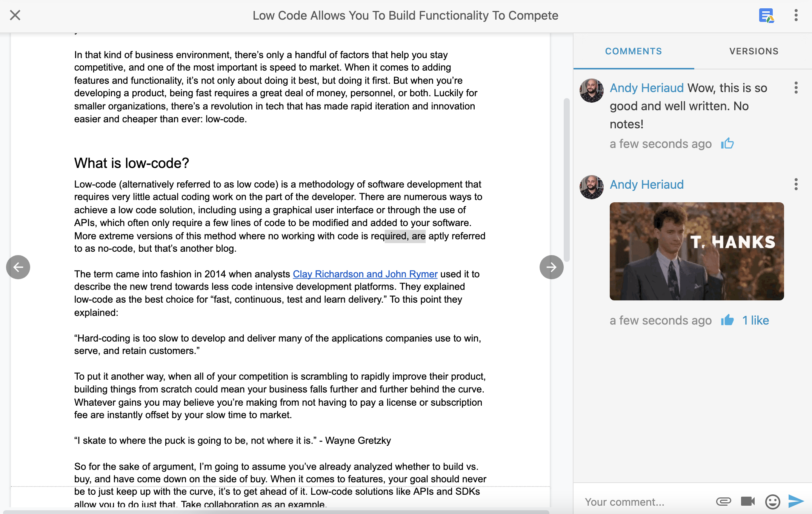This screenshot has width=812, height=514.
Task: Open the emoji picker
Action: click(x=772, y=502)
